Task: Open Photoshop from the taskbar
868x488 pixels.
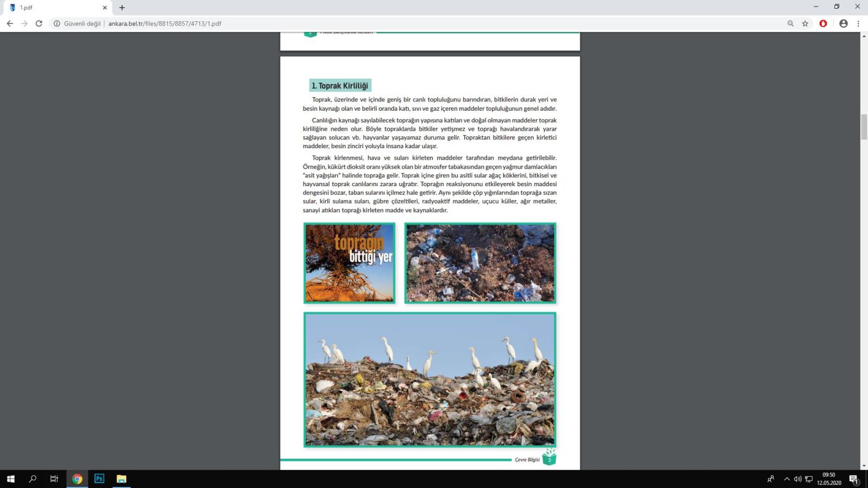Action: click(99, 479)
